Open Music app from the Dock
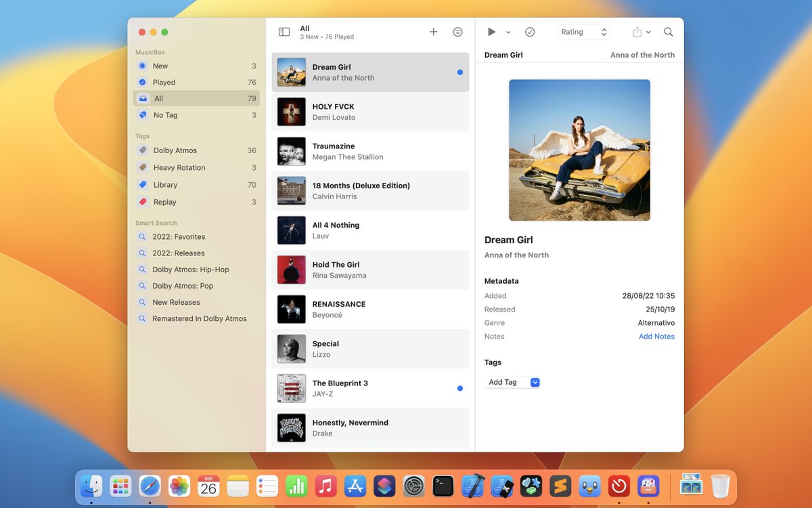Viewport: 812px width, 508px height. click(x=325, y=486)
